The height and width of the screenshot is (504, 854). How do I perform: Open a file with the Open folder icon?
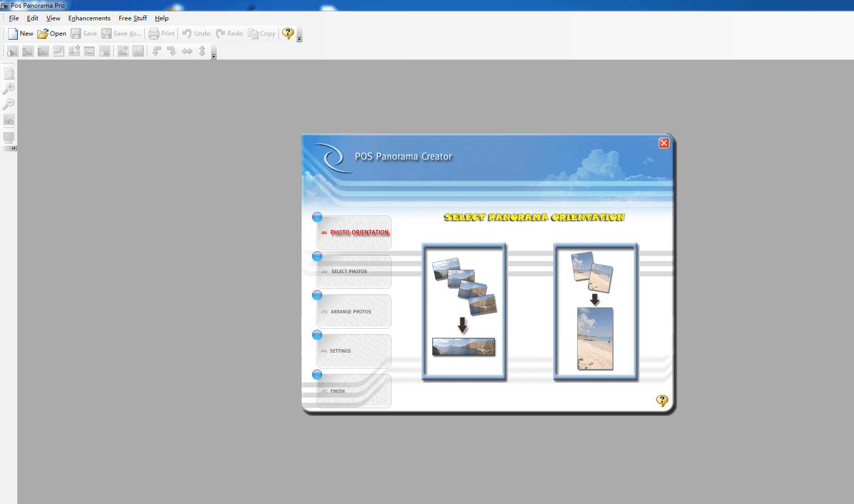pyautogui.click(x=43, y=34)
